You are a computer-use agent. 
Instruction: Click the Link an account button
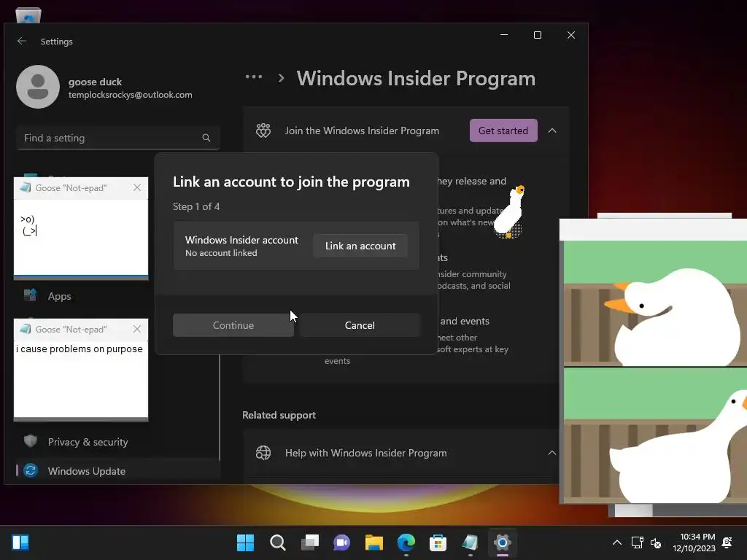[360, 246]
